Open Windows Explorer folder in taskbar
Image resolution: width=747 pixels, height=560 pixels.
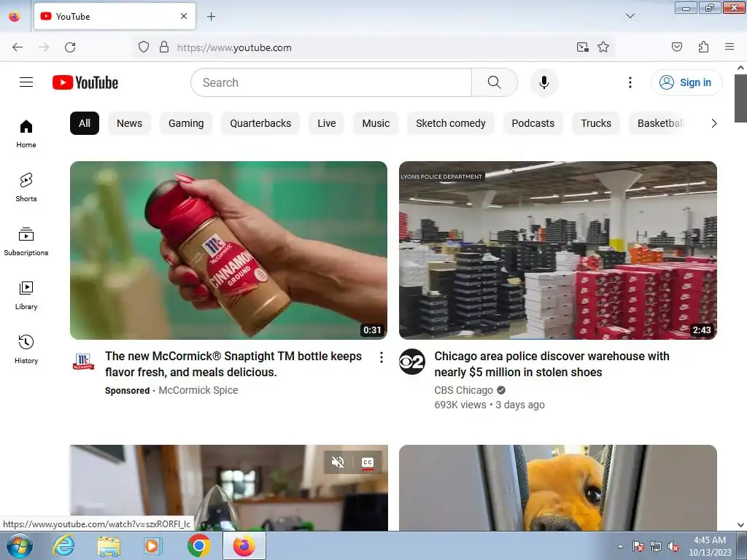click(109, 545)
